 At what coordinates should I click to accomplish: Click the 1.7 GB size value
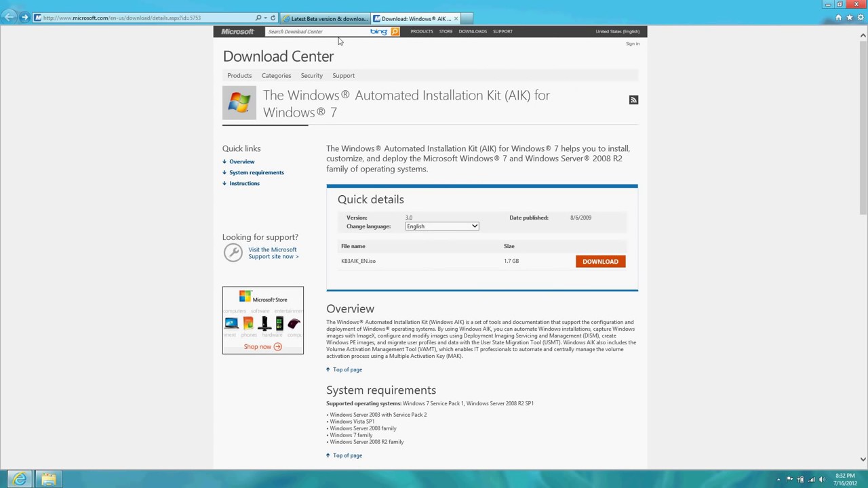click(x=511, y=261)
